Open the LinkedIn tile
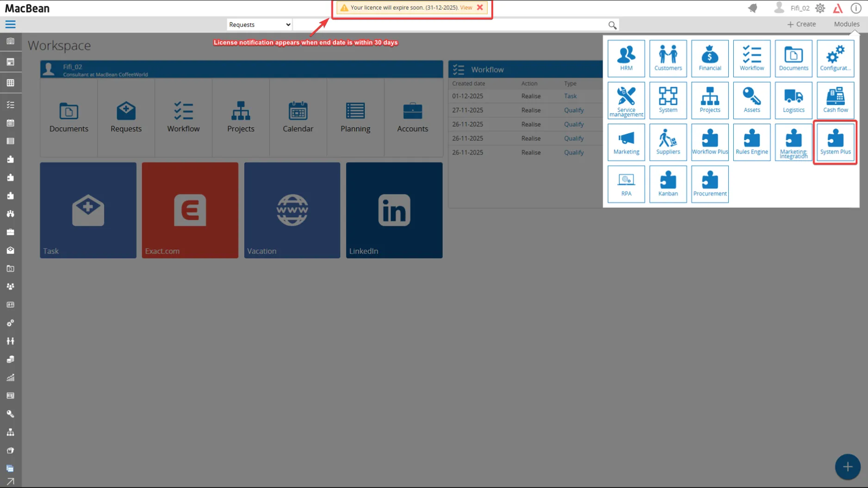The width and height of the screenshot is (868, 488). pos(394,210)
